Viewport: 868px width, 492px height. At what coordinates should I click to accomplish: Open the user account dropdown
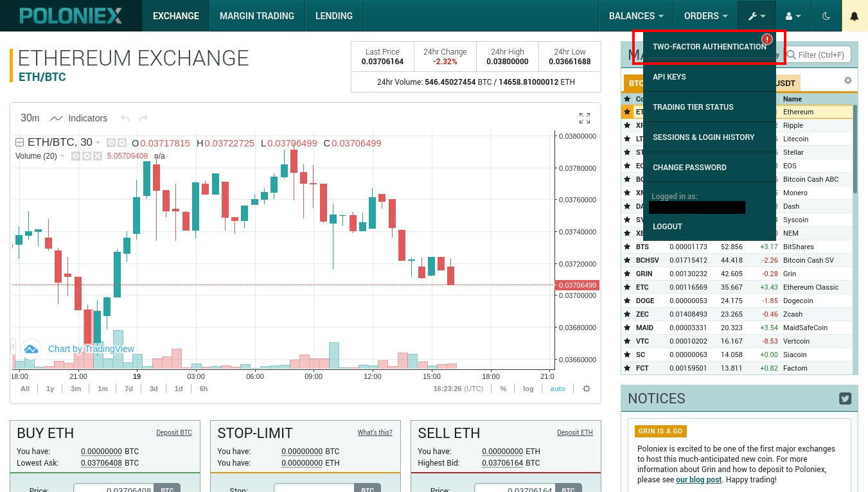pos(793,16)
